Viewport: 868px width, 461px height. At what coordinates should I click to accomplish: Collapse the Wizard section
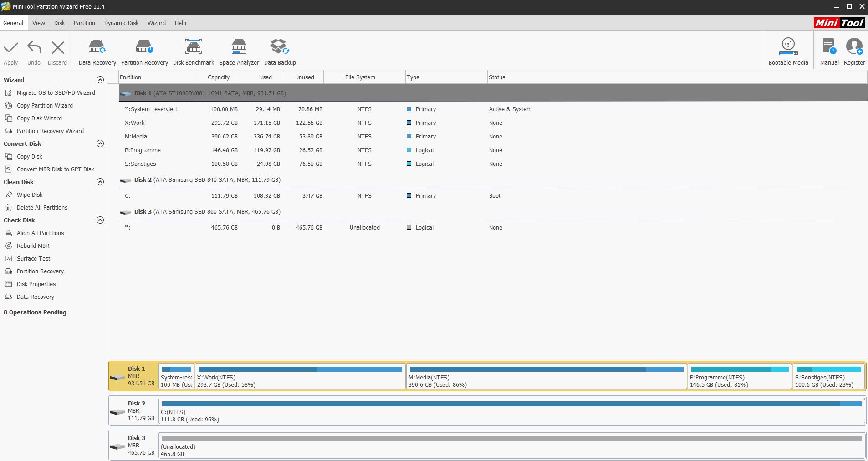(x=100, y=80)
